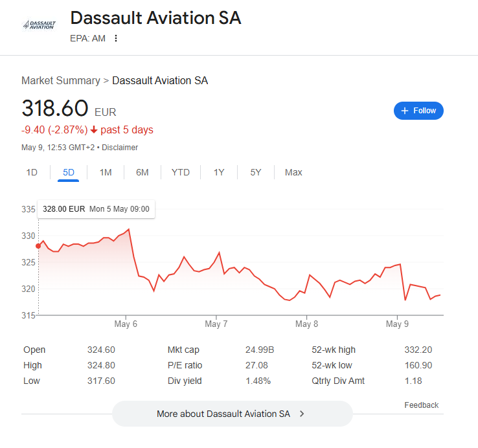Click the Feedback link
The width and height of the screenshot is (478, 448).
421,405
